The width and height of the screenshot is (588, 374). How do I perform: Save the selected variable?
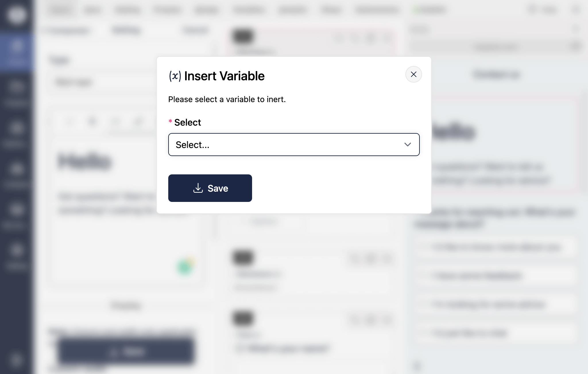pos(210,188)
